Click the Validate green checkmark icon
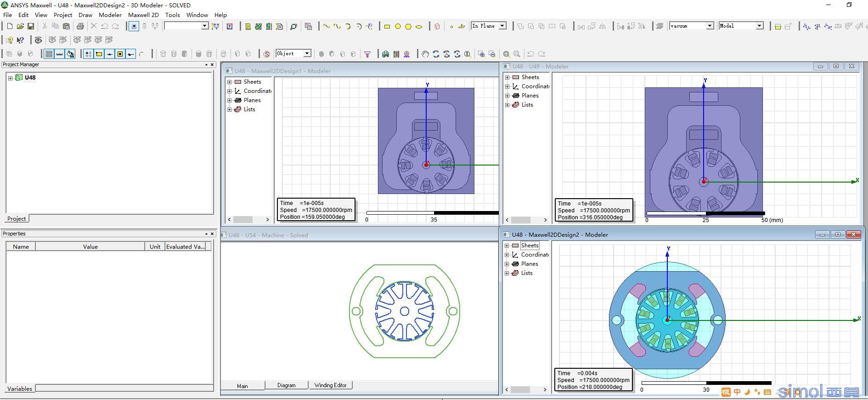Viewport: 868px width, 400px height. (x=258, y=26)
